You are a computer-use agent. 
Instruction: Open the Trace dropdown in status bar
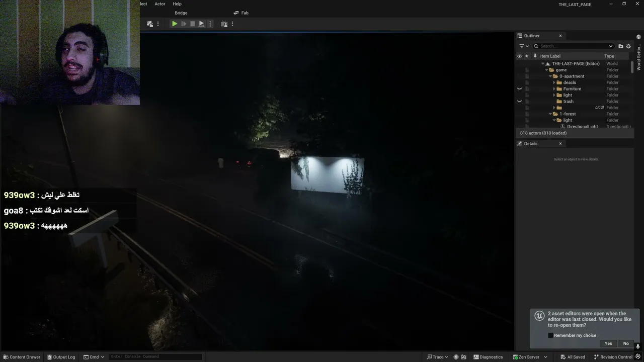coord(438,357)
